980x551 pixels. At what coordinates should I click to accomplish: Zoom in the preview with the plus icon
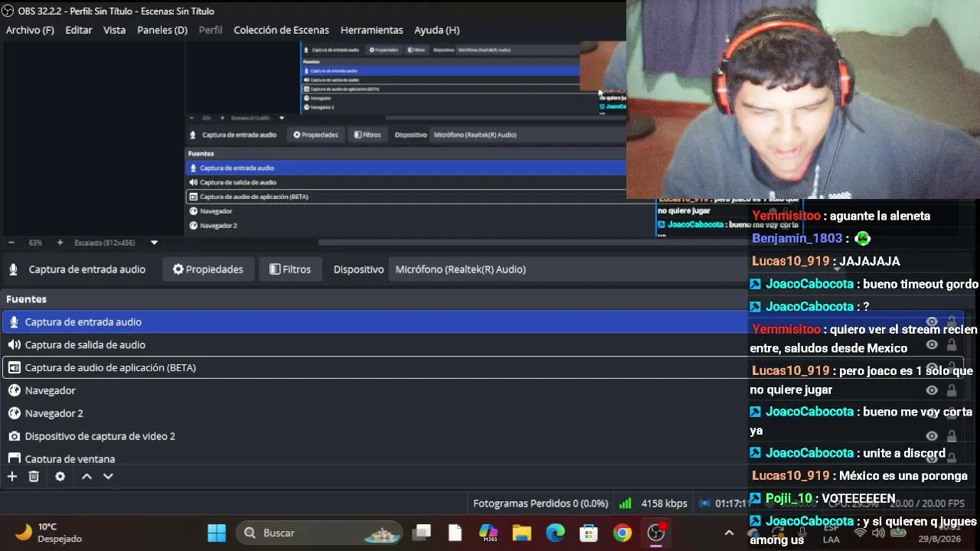(x=60, y=243)
